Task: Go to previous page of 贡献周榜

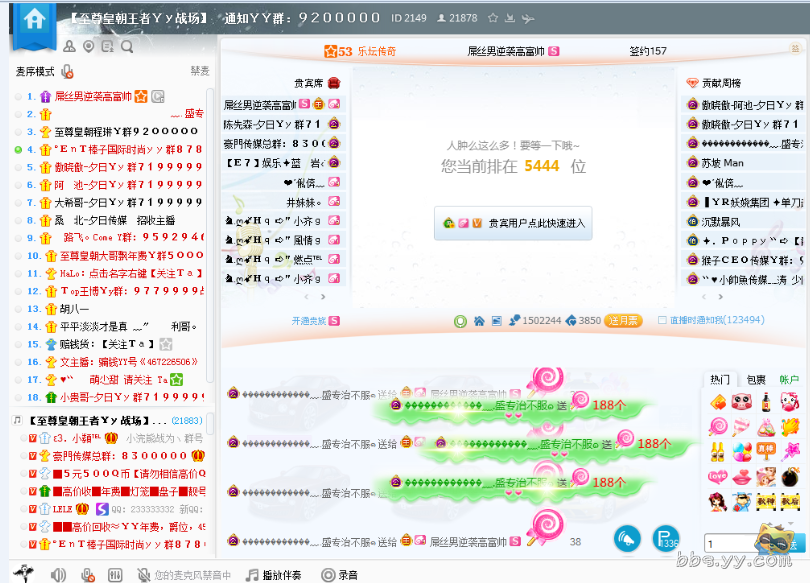Action: click(704, 297)
